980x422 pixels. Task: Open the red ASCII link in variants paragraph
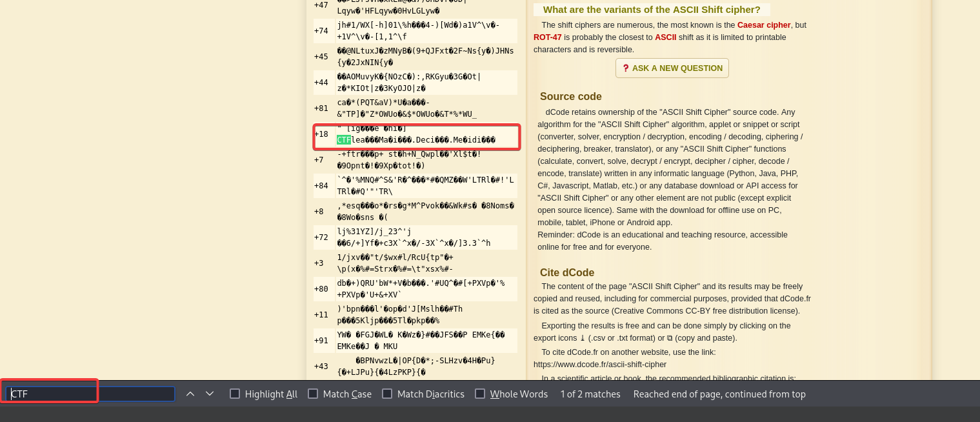[665, 37]
